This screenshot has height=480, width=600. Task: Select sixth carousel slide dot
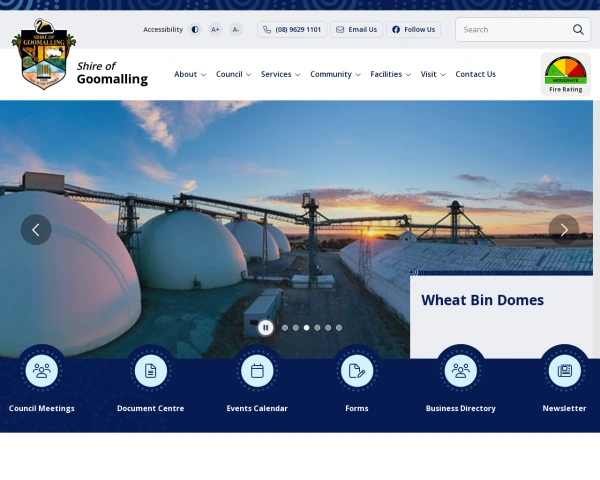click(x=339, y=328)
